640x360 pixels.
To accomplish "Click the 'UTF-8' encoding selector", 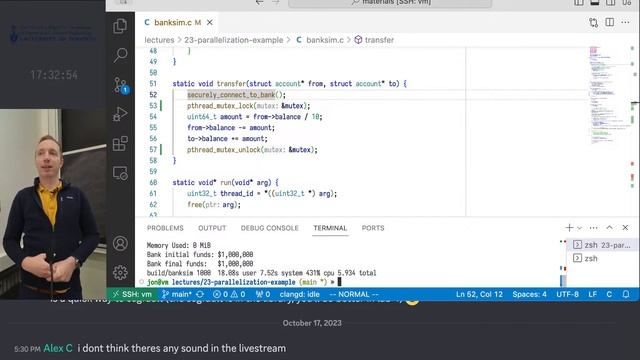I will (x=567, y=294).
